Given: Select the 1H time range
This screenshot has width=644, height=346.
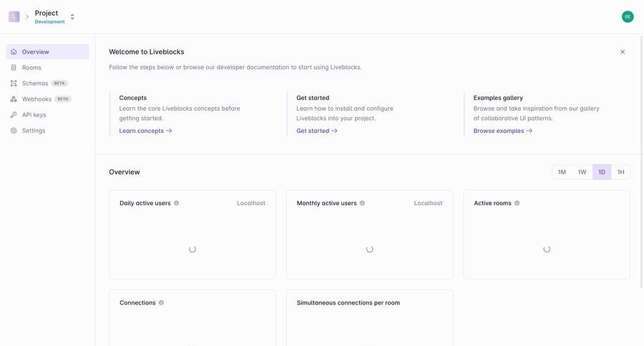Looking at the screenshot, I should point(620,172).
